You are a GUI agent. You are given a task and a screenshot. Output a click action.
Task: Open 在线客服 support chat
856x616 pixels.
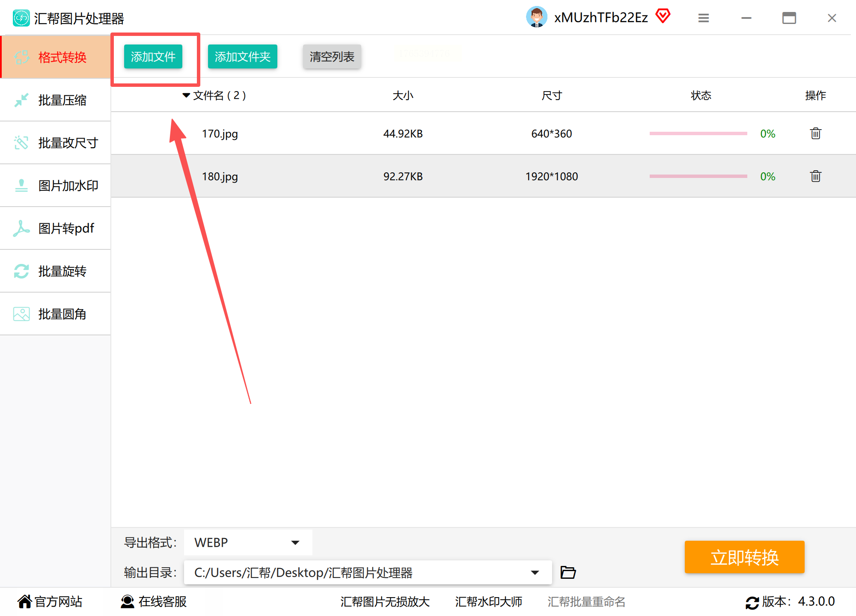(x=154, y=601)
